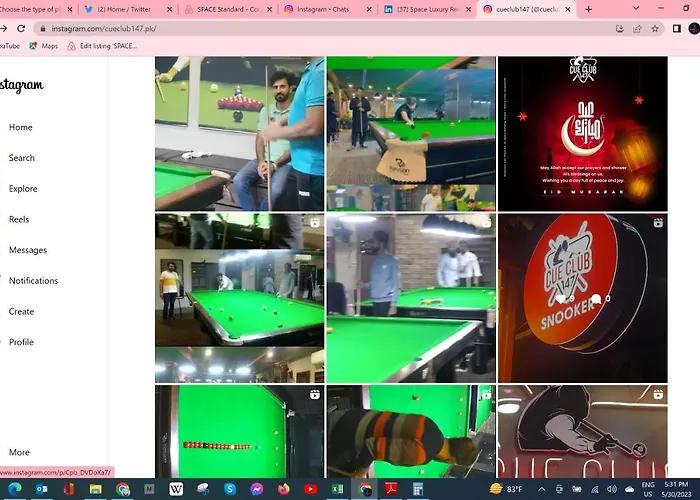700x500 pixels.
Task: Go to Instagram Home
Action: (21, 127)
